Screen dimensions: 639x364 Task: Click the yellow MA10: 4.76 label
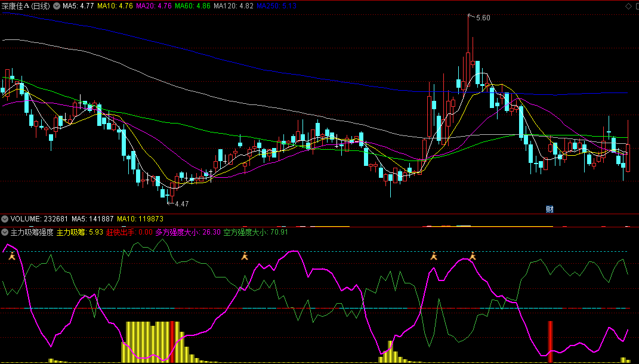(115, 6)
